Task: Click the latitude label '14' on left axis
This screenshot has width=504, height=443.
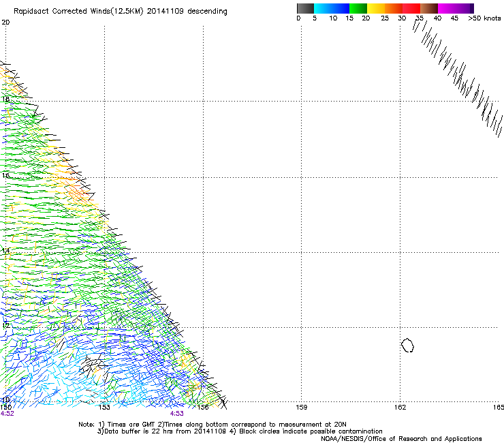Action: [x=5, y=251]
